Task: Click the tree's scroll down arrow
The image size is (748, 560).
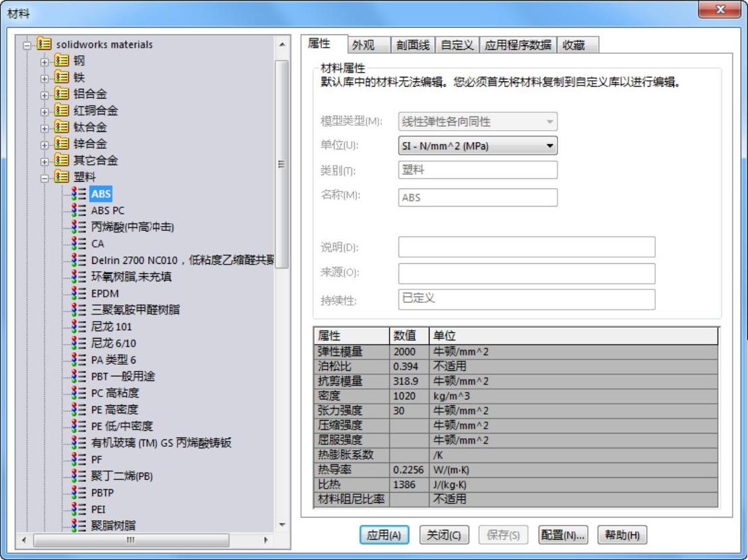Action: click(x=282, y=525)
